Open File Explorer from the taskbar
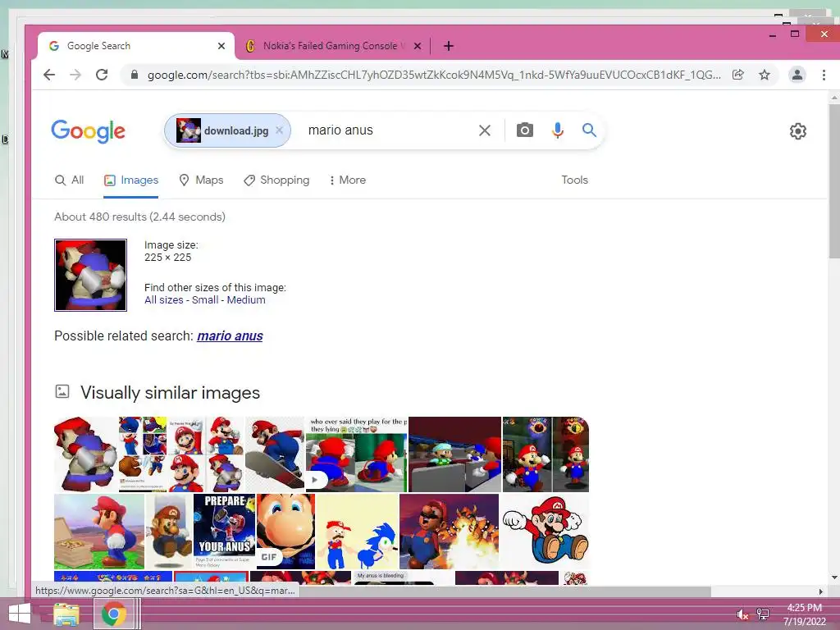The height and width of the screenshot is (630, 840). click(x=66, y=614)
